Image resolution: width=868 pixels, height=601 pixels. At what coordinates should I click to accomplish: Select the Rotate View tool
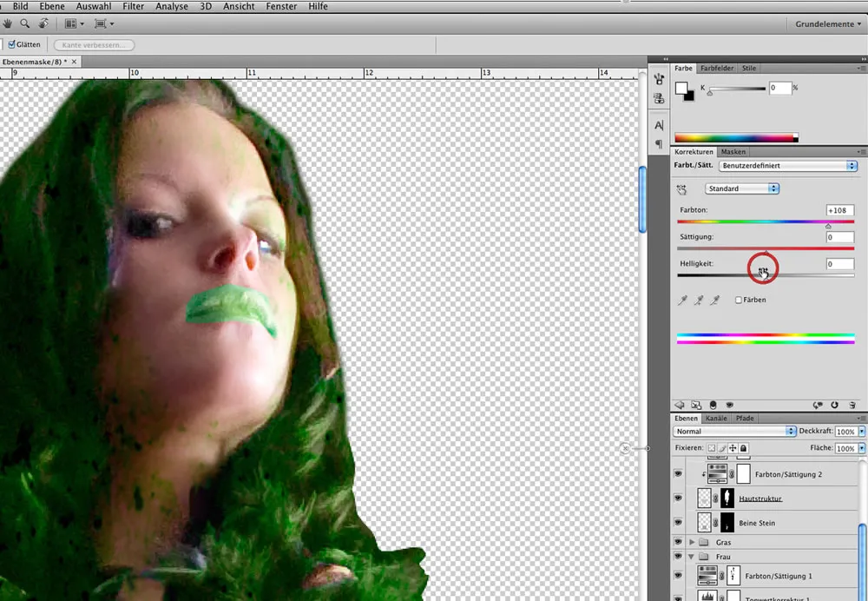[43, 23]
